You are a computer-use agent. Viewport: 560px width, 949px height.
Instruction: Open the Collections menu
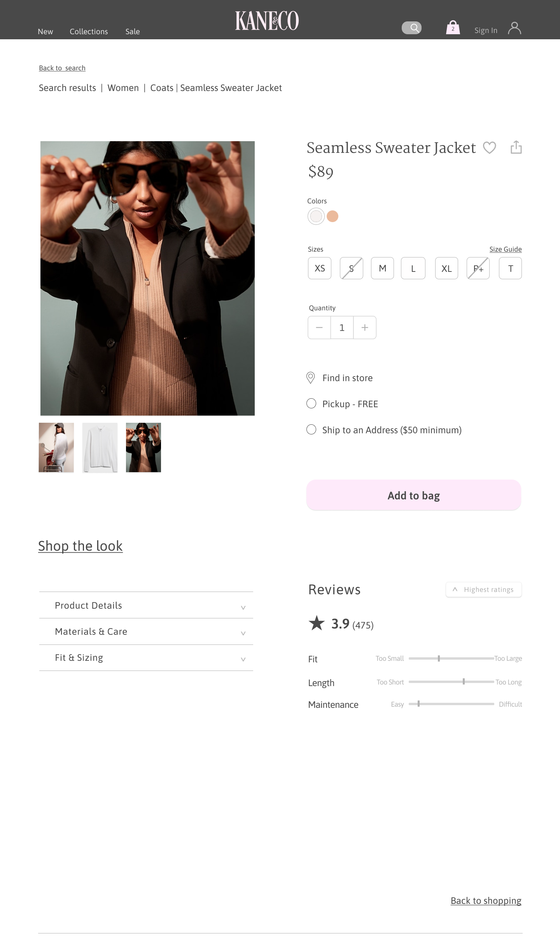coord(89,32)
